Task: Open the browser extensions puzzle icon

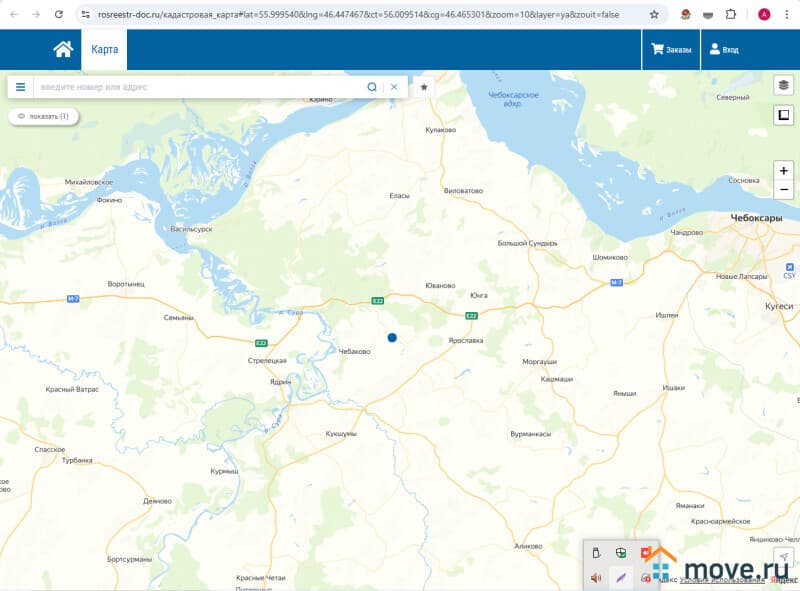Action: (731, 15)
